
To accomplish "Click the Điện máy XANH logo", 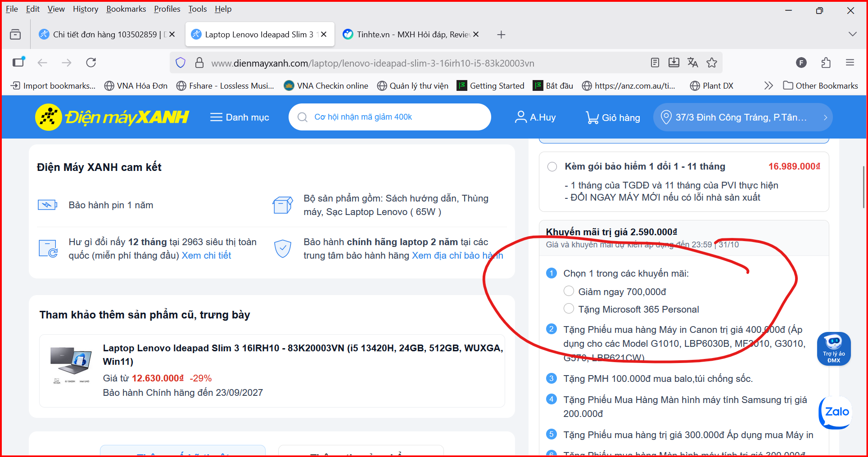I will coord(112,117).
